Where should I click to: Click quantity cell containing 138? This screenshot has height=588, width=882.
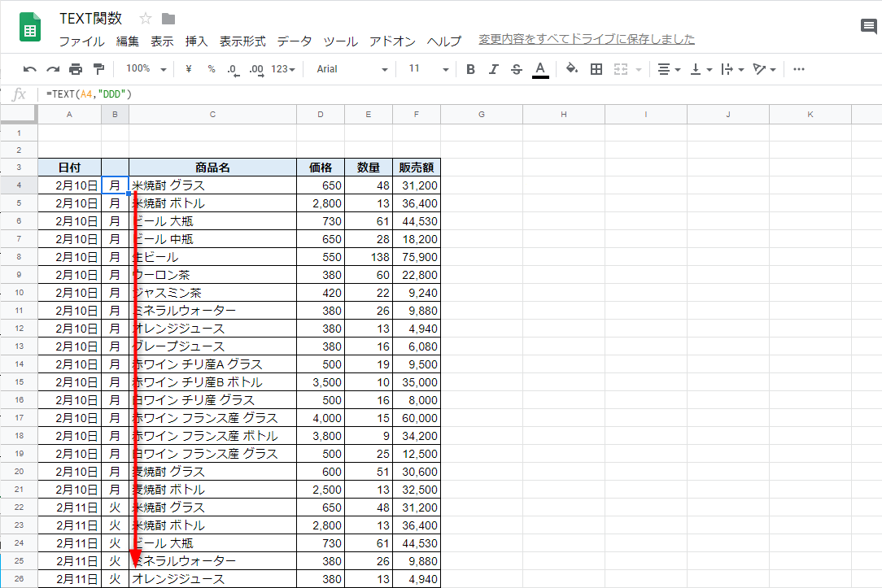[369, 257]
